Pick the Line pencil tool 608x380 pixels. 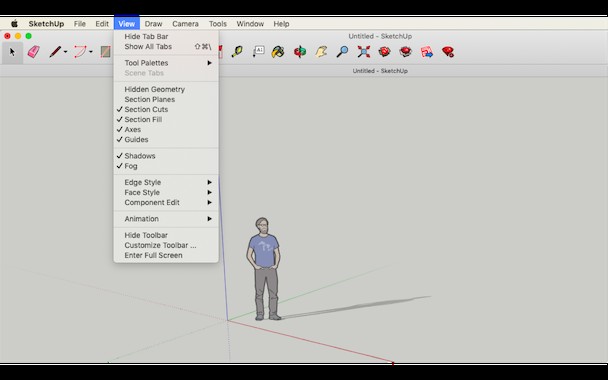(55, 52)
